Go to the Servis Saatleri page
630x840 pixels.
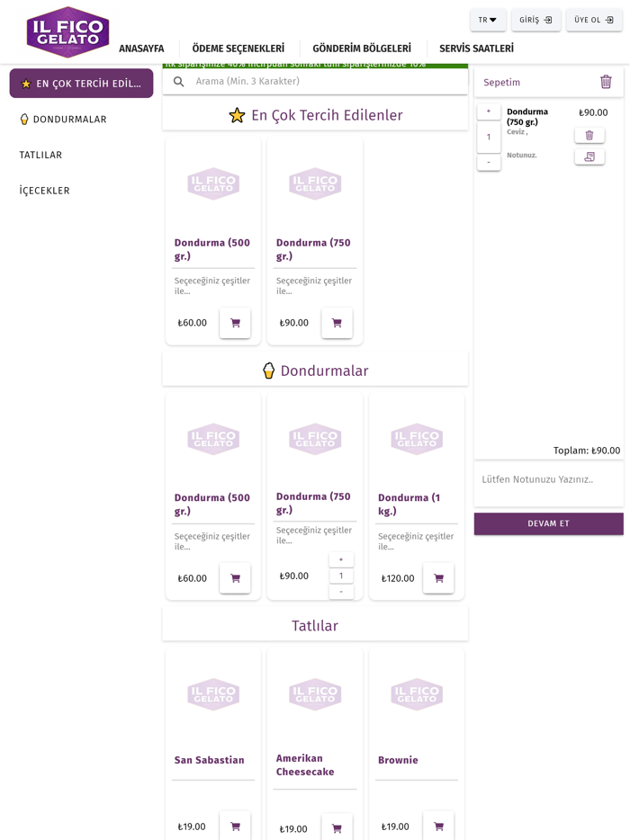coord(476,49)
